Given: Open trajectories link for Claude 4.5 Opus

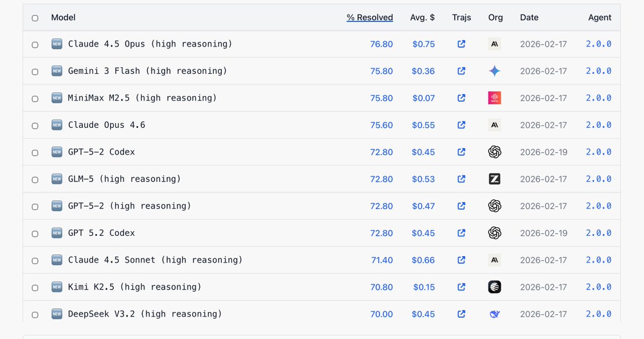Looking at the screenshot, I should pos(461,44).
